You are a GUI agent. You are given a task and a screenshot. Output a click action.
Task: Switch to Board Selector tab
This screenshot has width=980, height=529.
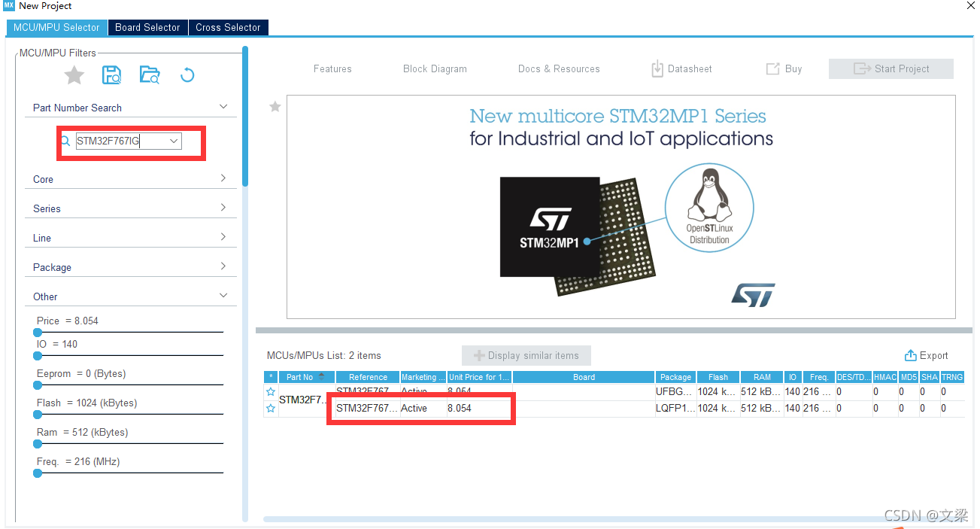pyautogui.click(x=147, y=27)
